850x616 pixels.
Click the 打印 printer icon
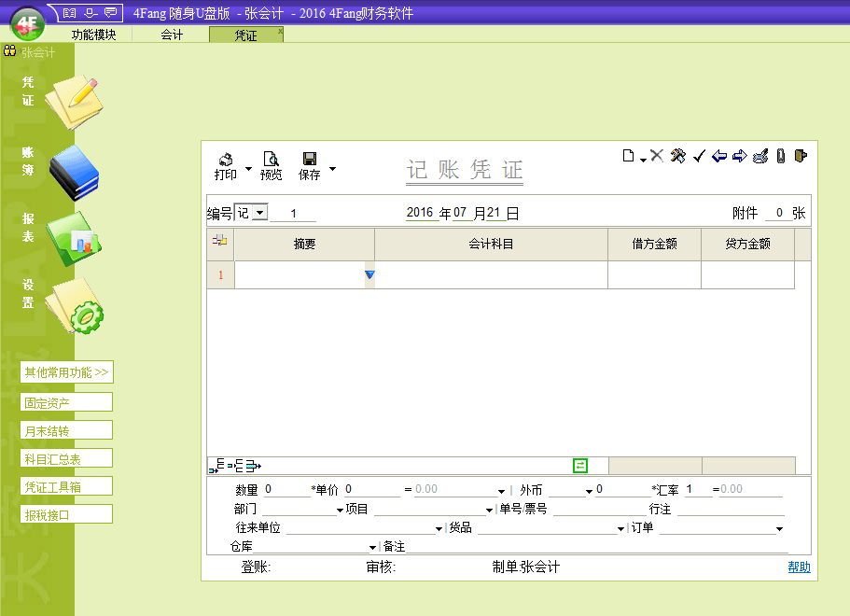225,160
